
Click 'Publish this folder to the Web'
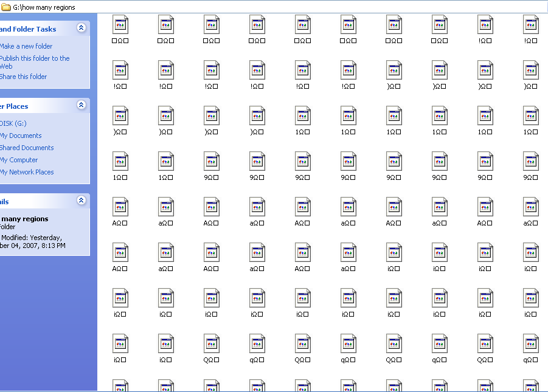(x=35, y=58)
